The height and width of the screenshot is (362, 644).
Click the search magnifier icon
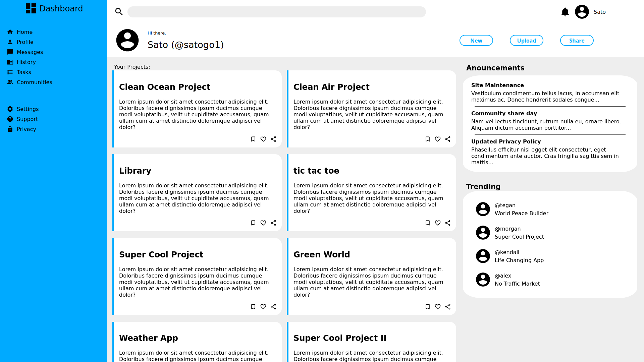coord(119,12)
